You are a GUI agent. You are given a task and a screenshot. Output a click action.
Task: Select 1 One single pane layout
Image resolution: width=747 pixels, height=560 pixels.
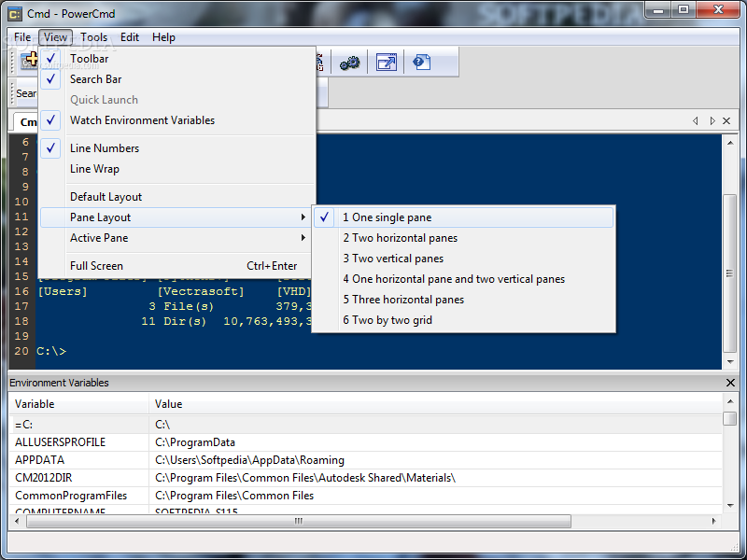click(x=463, y=217)
